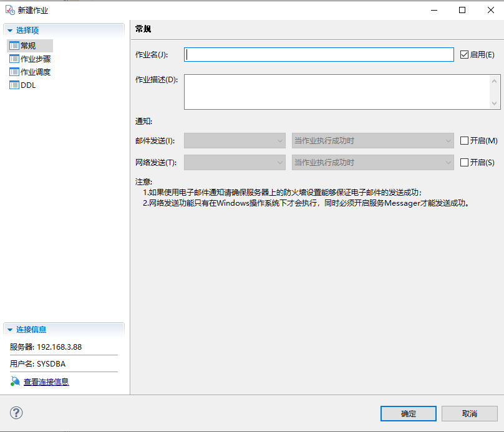Focus the 作业名 input field
The height and width of the screenshot is (432, 504).
pos(319,55)
